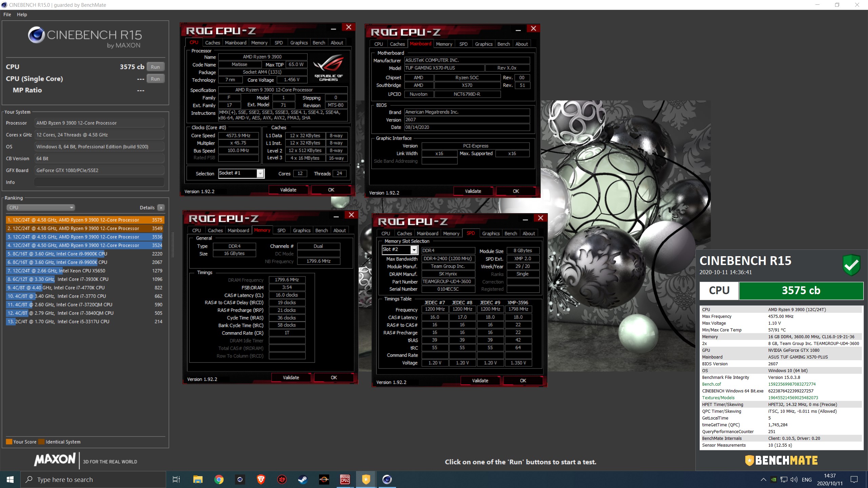The image size is (868, 488).
Task: Click OK in the CPU-Z SPD window
Action: pos(523,381)
